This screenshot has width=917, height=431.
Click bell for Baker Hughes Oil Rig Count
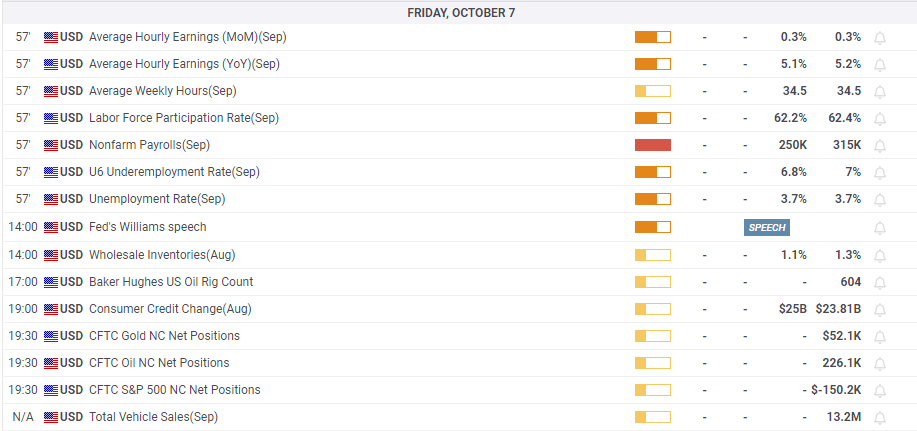[x=880, y=282]
